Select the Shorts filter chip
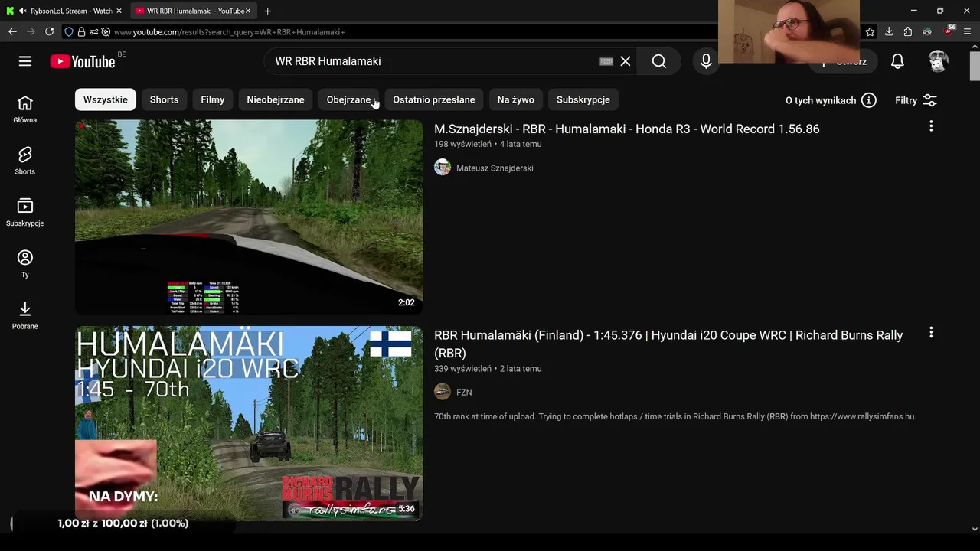This screenshot has width=980, height=551. click(x=164, y=99)
